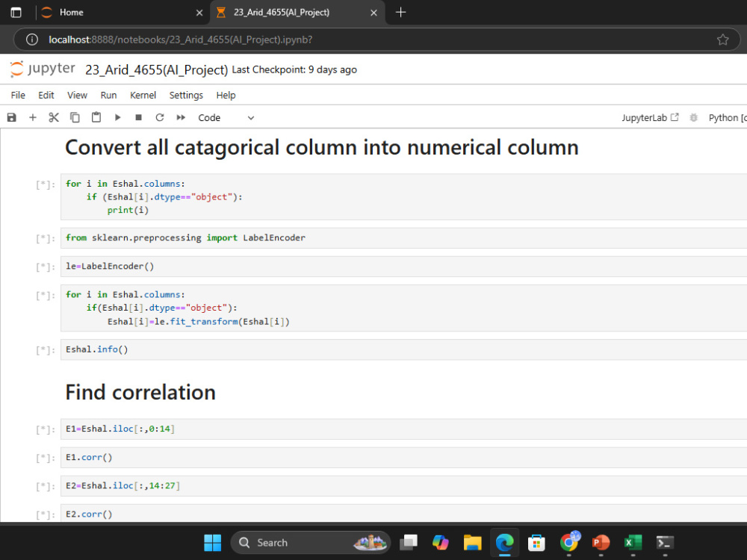This screenshot has width=747, height=560.
Task: Open the Terminal from taskbar
Action: pyautogui.click(x=665, y=542)
